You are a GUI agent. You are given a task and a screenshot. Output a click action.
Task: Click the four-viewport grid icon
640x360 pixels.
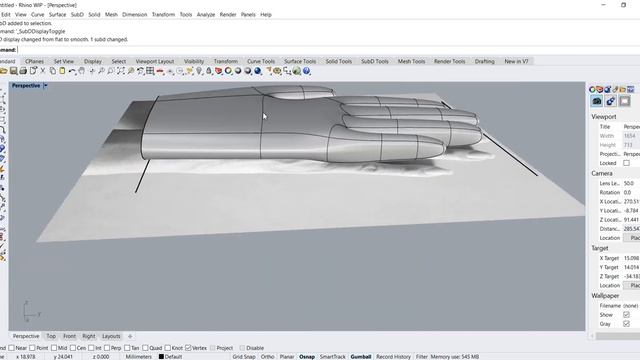150,71
